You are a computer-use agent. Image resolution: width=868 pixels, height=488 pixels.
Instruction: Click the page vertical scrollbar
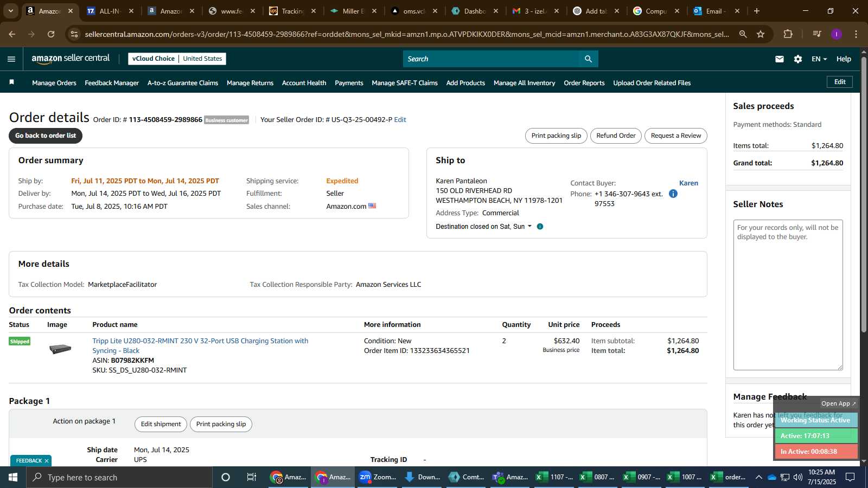coord(864,195)
